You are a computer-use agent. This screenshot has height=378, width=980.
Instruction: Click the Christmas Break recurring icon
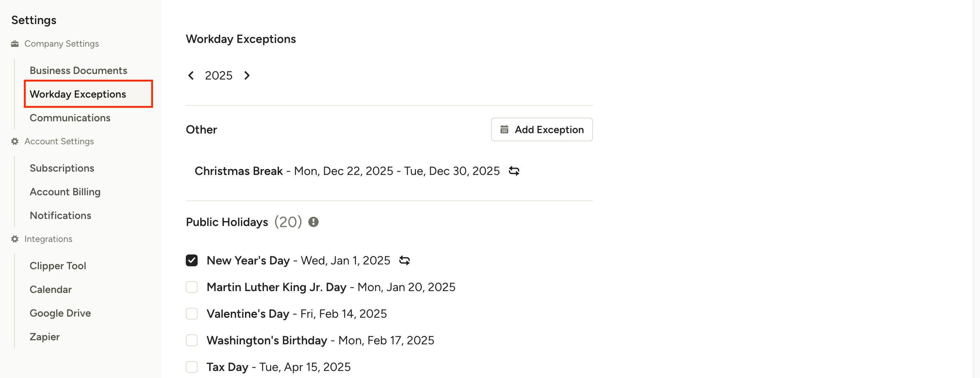click(x=514, y=171)
